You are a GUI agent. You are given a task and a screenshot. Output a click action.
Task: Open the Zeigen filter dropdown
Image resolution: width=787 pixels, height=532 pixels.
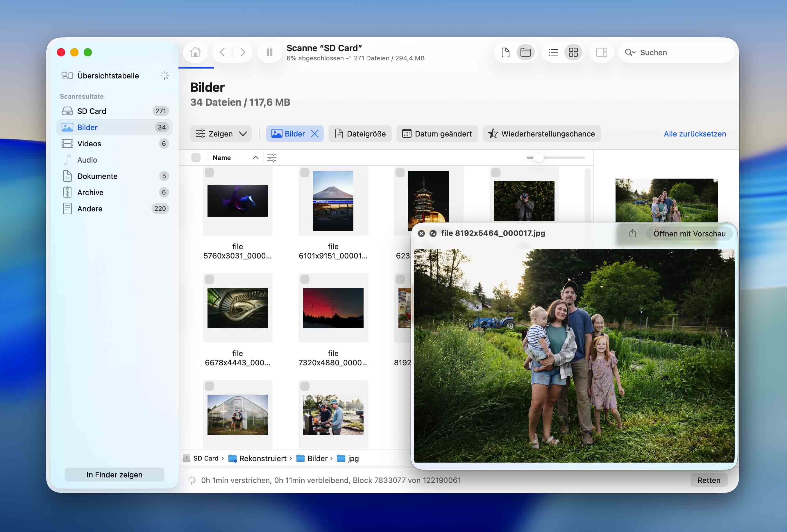[221, 134]
